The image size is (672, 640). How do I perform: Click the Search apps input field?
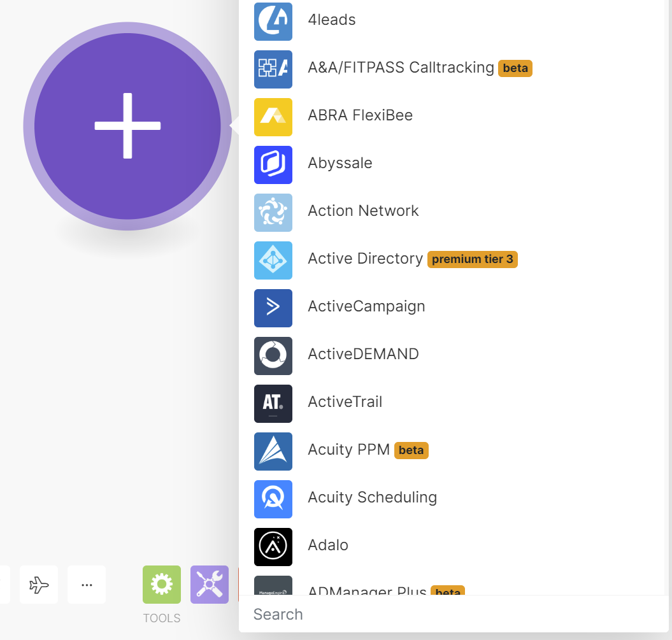tap(454, 615)
